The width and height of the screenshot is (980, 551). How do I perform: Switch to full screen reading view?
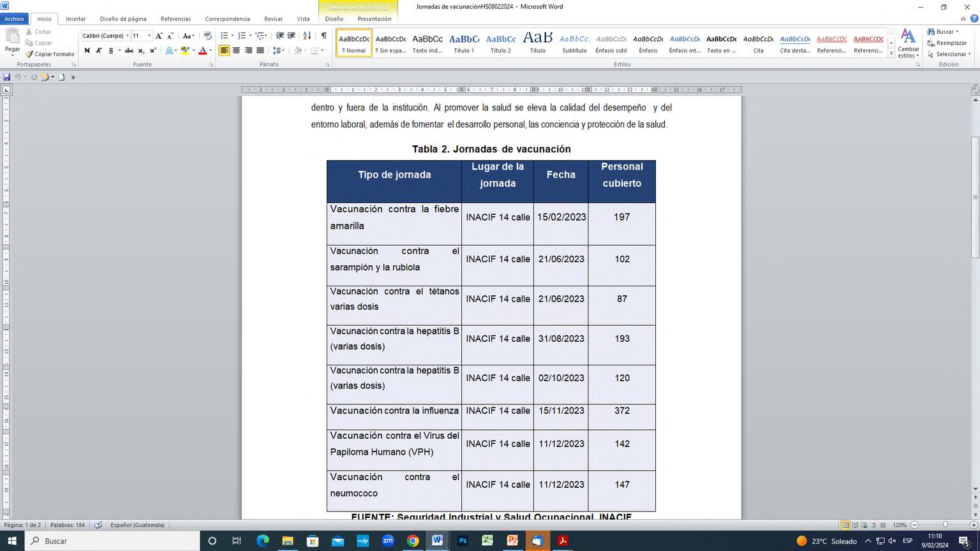point(856,525)
